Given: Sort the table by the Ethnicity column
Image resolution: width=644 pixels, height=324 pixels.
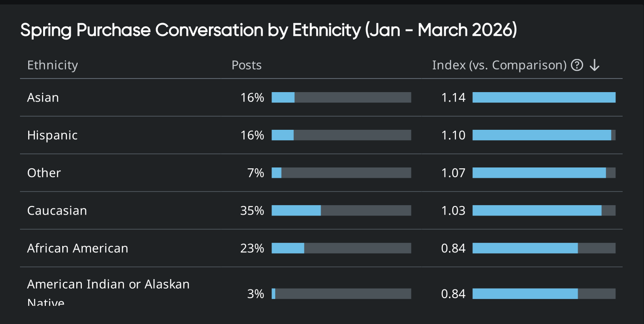Looking at the screenshot, I should [52, 65].
